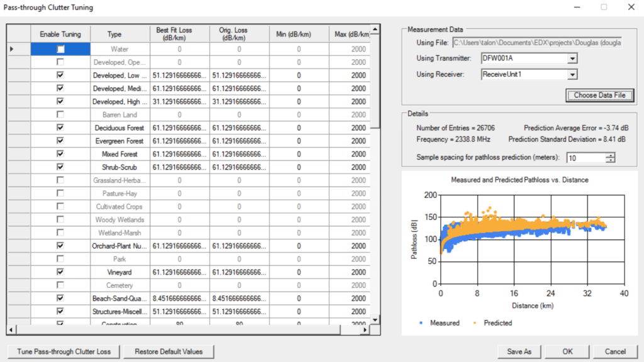Click Restore Default Values button
The height and width of the screenshot is (362, 644).
pos(168,351)
